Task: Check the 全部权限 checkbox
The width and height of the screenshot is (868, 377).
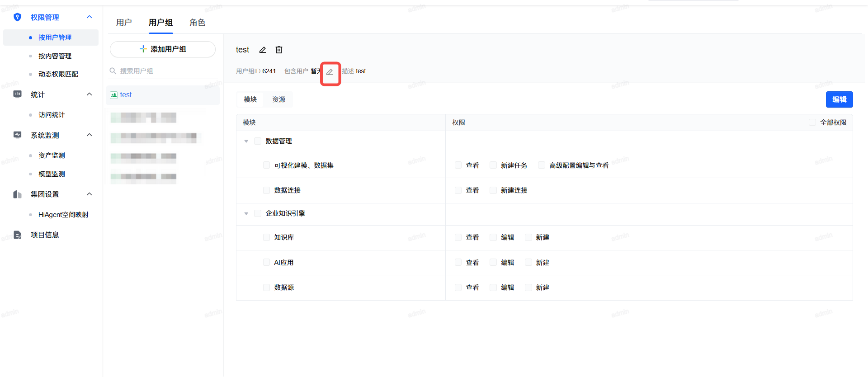Action: pyautogui.click(x=812, y=123)
